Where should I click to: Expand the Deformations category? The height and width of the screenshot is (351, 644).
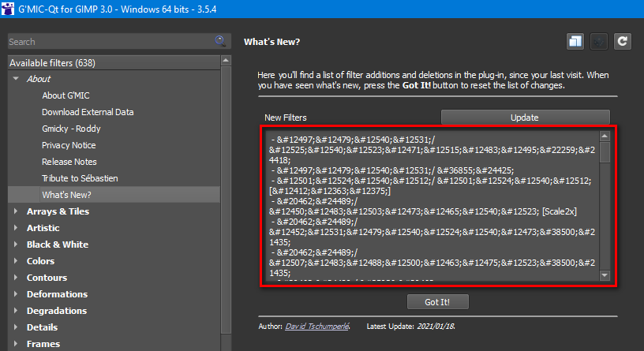coord(16,294)
